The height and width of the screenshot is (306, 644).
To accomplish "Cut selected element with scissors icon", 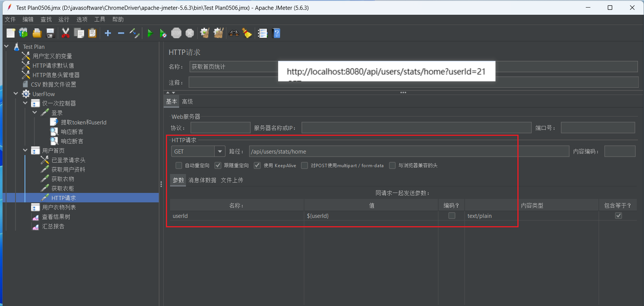I will pos(65,33).
